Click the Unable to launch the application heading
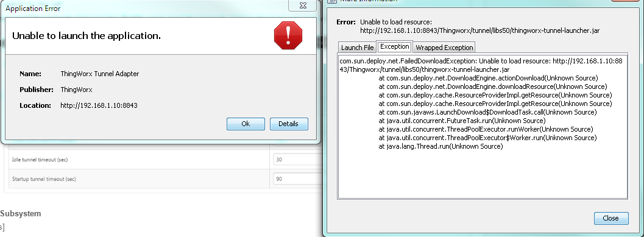The image size is (644, 237). (x=87, y=36)
